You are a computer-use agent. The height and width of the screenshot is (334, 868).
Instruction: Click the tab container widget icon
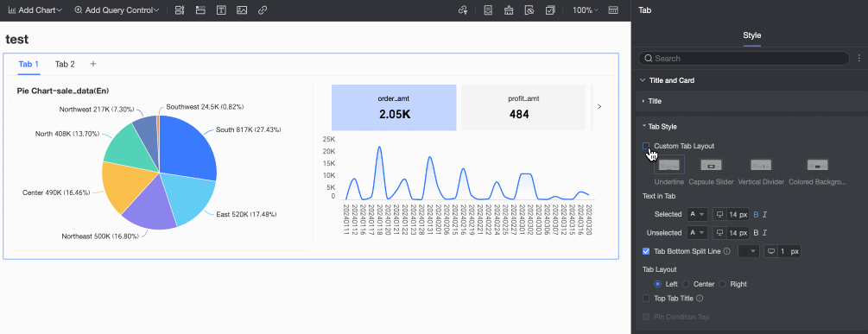click(200, 10)
